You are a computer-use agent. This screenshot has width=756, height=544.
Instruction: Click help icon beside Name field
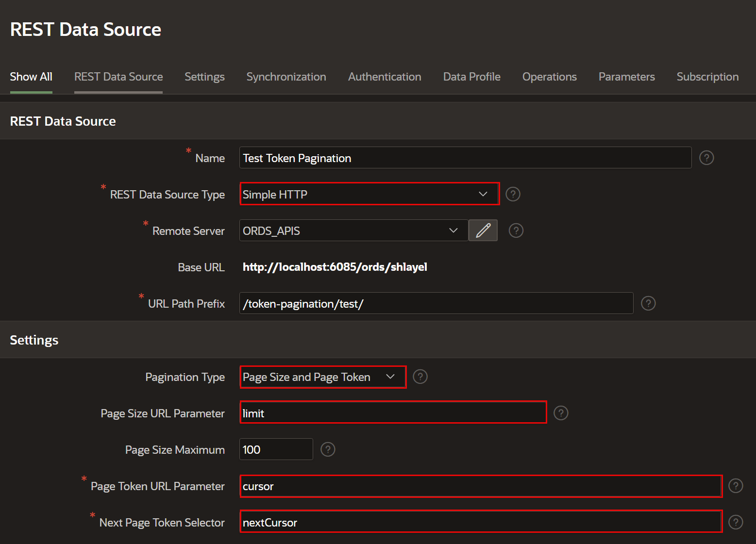(706, 158)
